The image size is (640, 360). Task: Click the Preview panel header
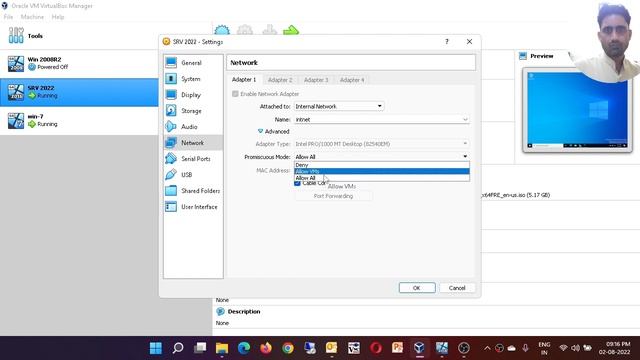(542, 56)
